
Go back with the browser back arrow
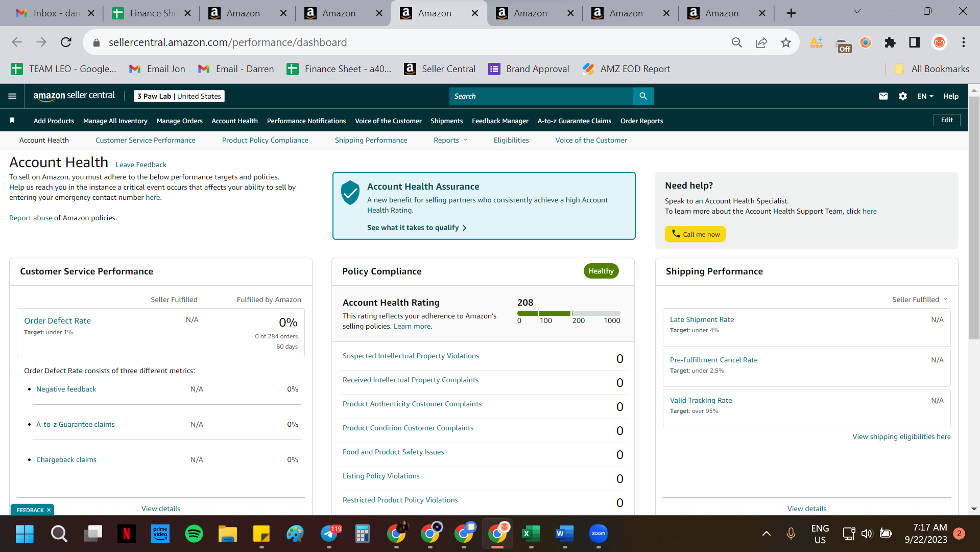coord(17,42)
